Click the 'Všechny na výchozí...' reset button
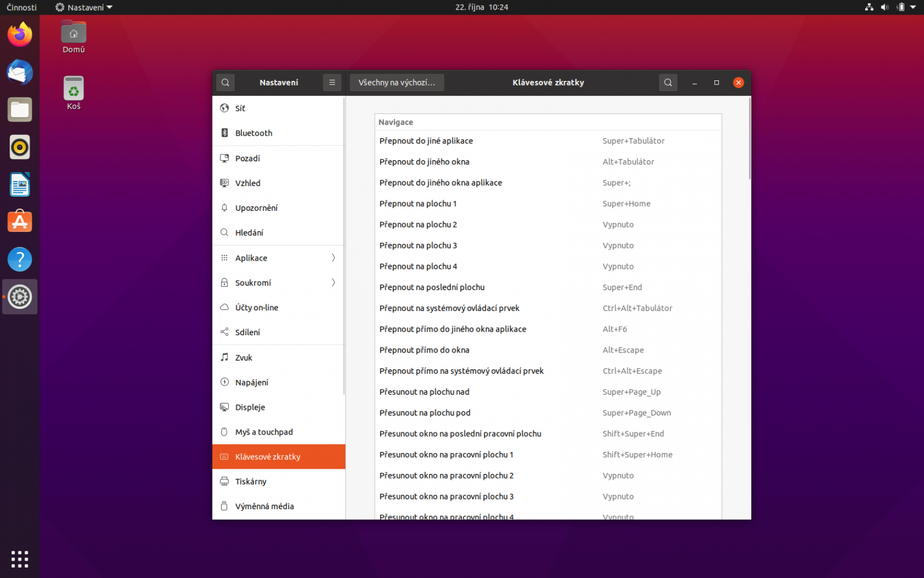 [397, 82]
